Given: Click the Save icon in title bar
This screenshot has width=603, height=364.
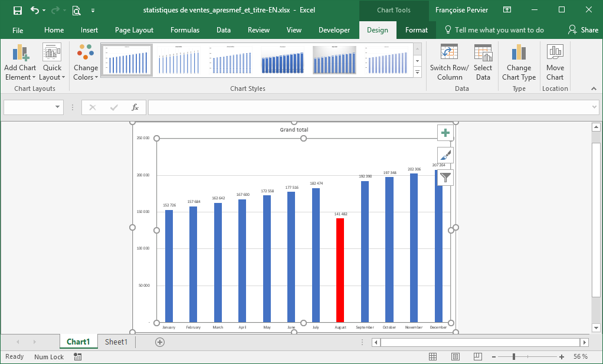Looking at the screenshot, I should click(18, 10).
